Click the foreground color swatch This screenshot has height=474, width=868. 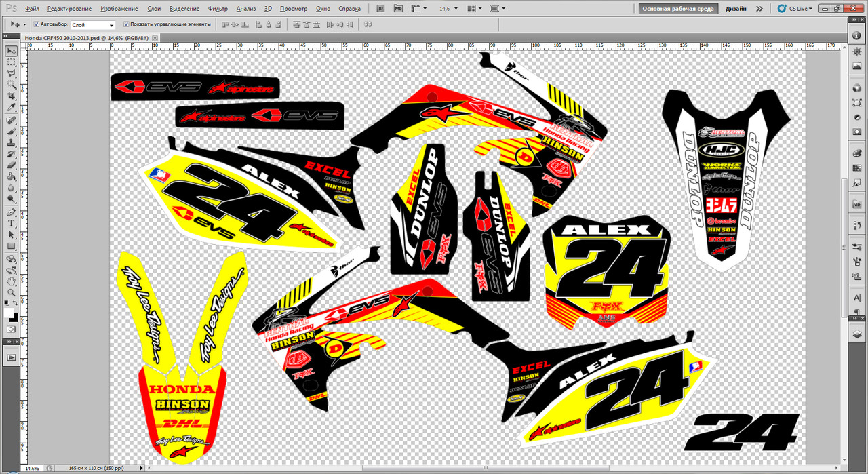[x=9, y=312]
